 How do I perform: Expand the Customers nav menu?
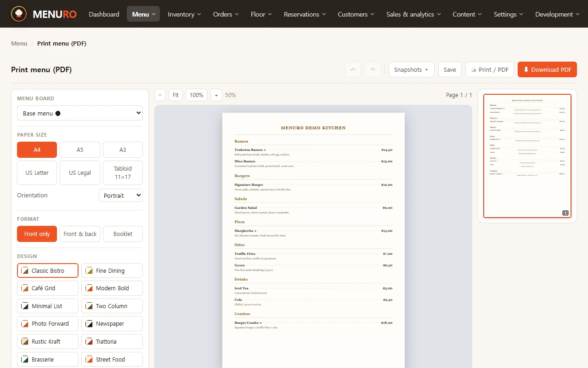tap(356, 14)
